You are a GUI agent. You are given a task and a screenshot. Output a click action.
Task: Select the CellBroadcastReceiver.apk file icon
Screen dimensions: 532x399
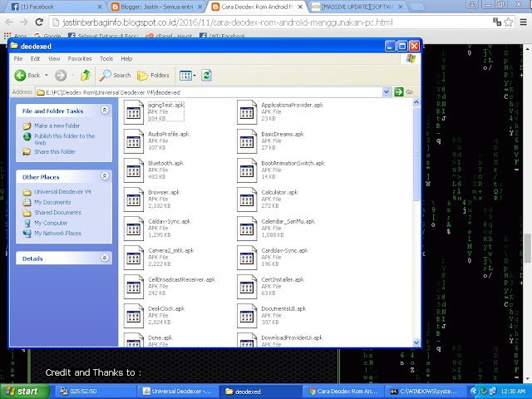click(x=133, y=287)
